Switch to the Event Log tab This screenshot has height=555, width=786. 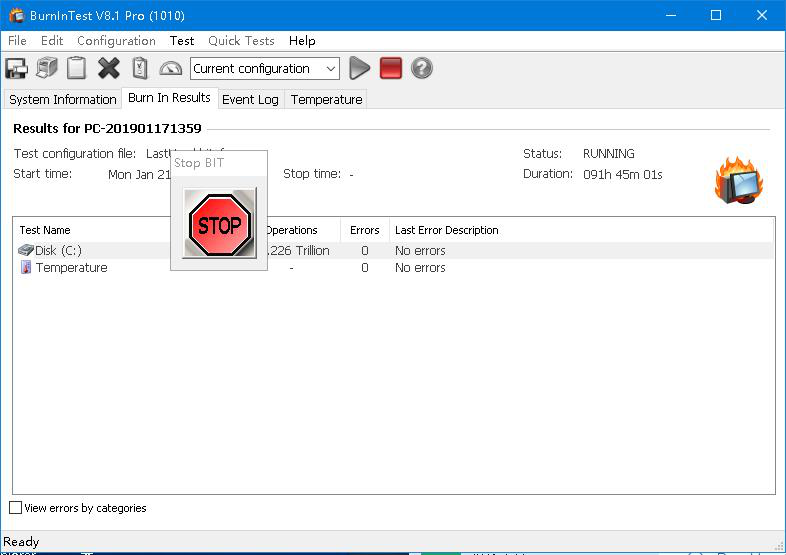[x=250, y=99]
